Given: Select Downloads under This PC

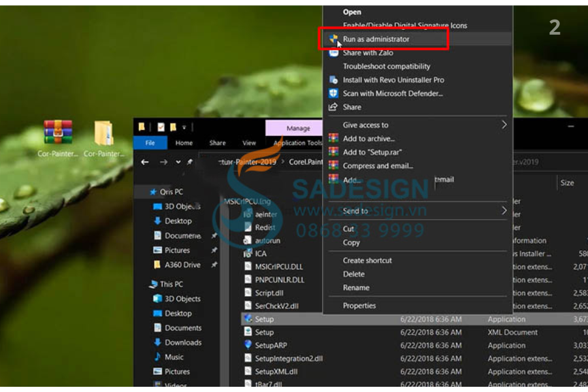Looking at the screenshot, I should point(183,342).
